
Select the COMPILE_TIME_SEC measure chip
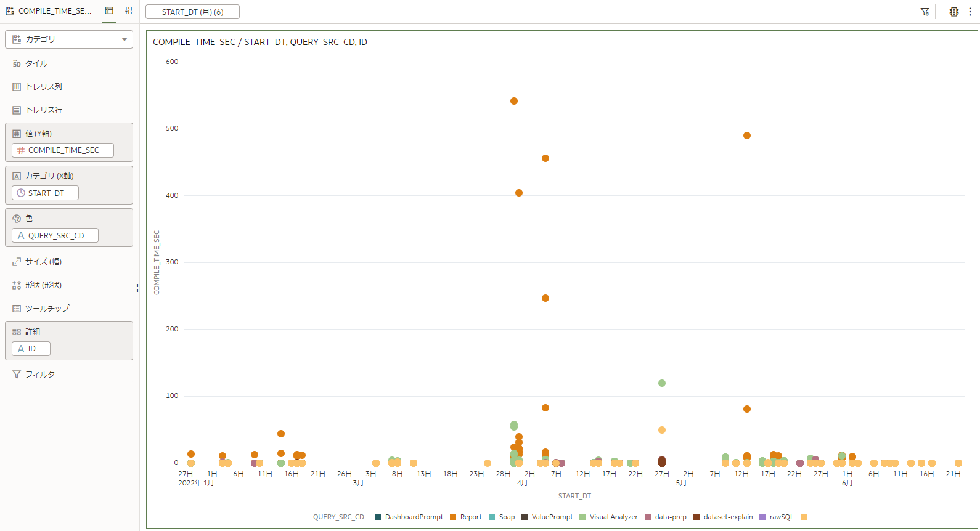click(63, 150)
